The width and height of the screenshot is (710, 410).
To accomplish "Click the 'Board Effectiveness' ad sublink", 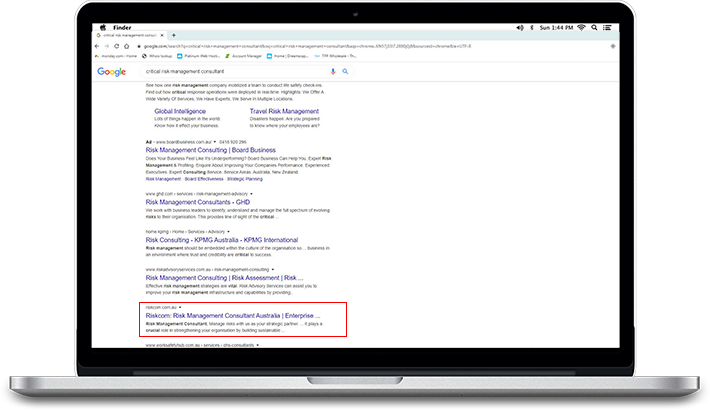I will (x=204, y=179).
